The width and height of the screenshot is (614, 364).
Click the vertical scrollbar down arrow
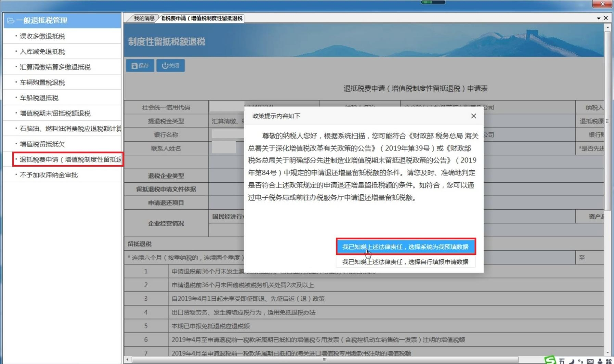pyautogui.click(x=607, y=352)
